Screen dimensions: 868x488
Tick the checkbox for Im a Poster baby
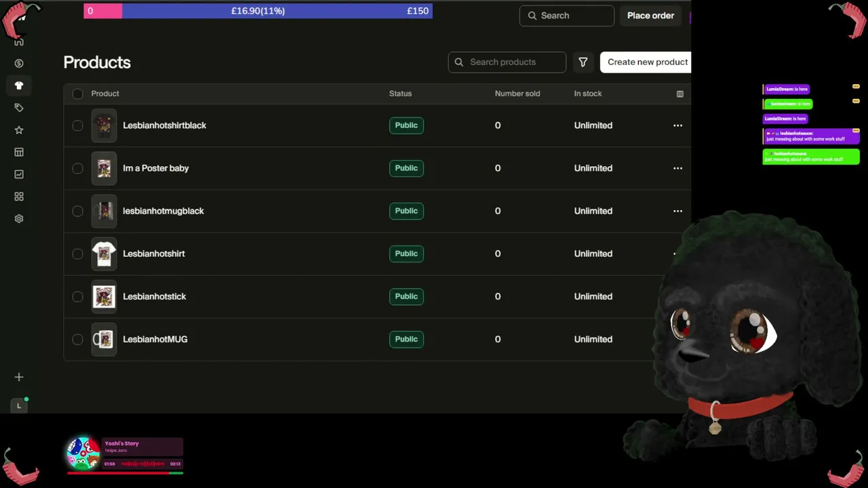pyautogui.click(x=77, y=168)
